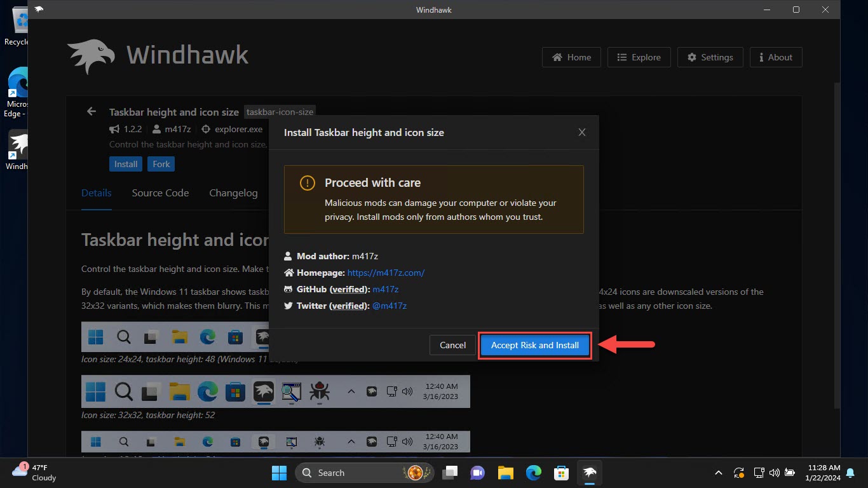Show hidden system tray icons
The image size is (868, 488).
pyautogui.click(x=719, y=473)
